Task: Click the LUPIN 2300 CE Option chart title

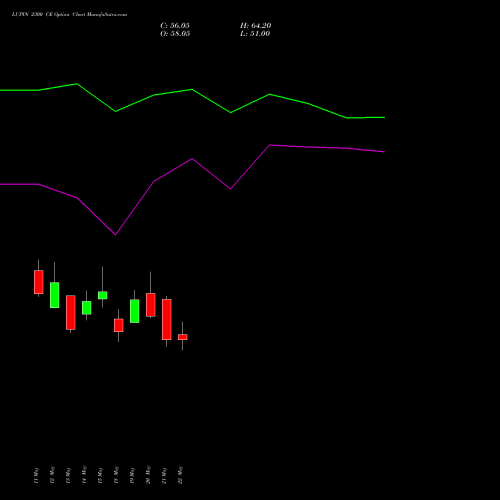Action: (x=69, y=15)
